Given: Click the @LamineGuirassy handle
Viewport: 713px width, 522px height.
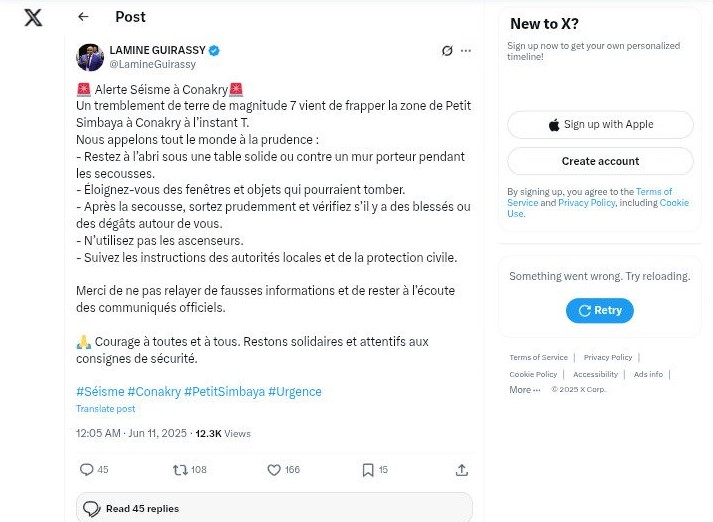Looking at the screenshot, I should [153, 65].
